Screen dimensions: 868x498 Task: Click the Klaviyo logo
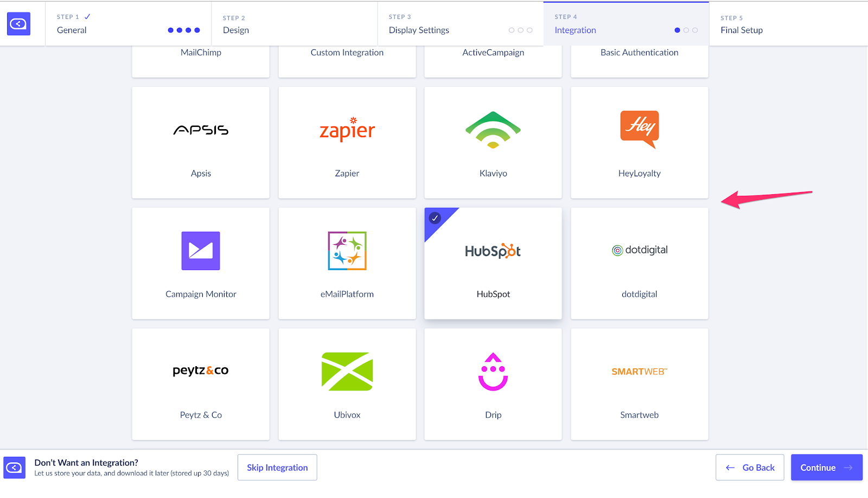click(x=493, y=130)
